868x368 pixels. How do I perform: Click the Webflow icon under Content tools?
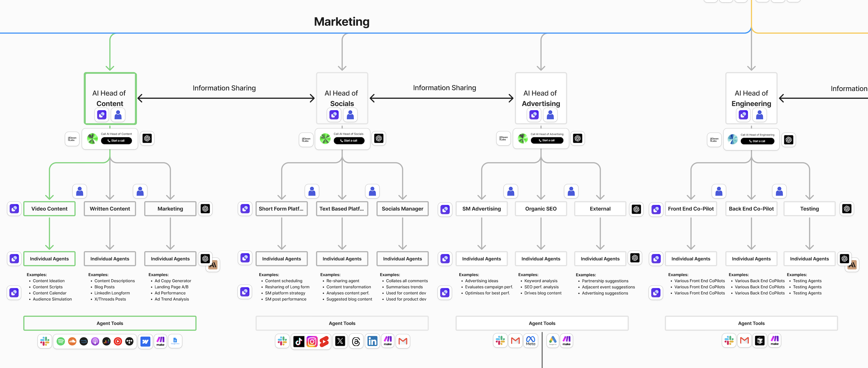point(145,341)
